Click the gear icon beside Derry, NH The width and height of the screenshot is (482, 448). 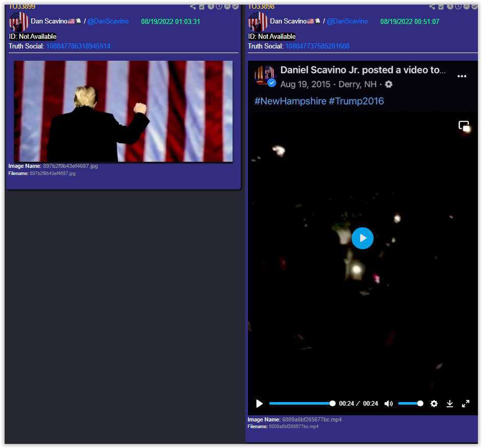coord(389,84)
